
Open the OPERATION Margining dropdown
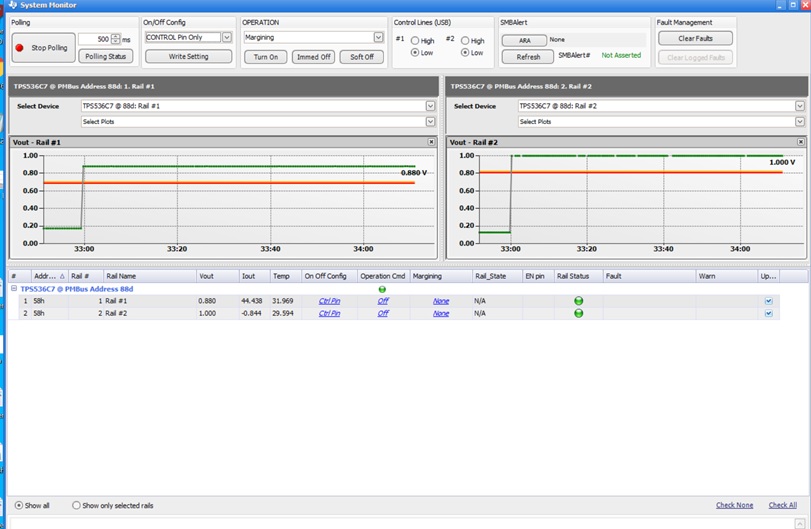click(378, 38)
